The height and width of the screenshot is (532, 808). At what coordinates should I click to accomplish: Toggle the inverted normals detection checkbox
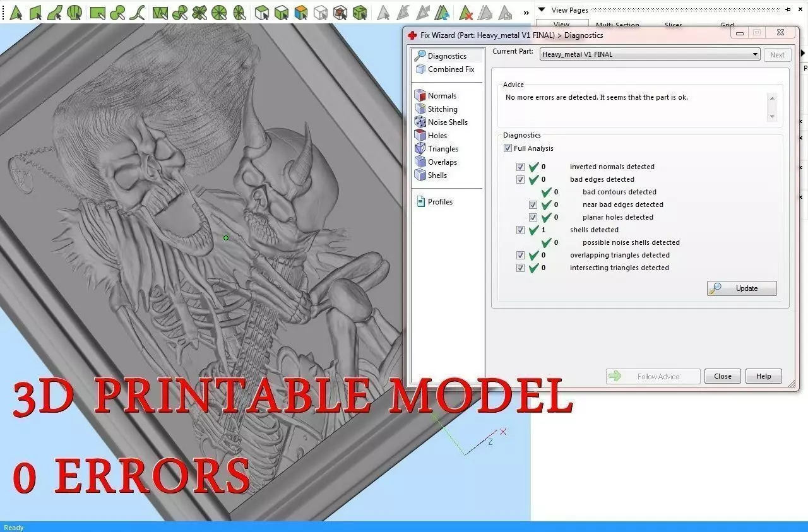click(520, 167)
